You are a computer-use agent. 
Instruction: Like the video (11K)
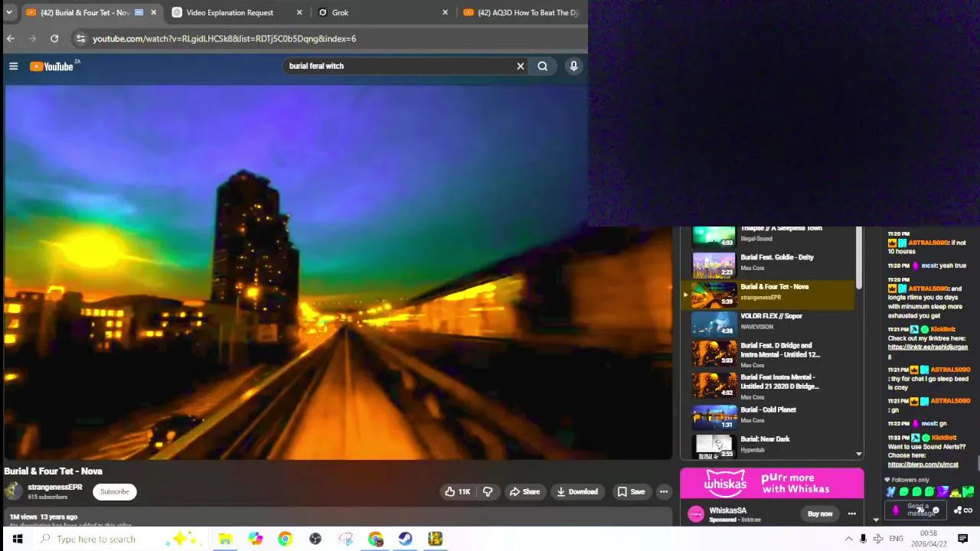[x=458, y=492]
